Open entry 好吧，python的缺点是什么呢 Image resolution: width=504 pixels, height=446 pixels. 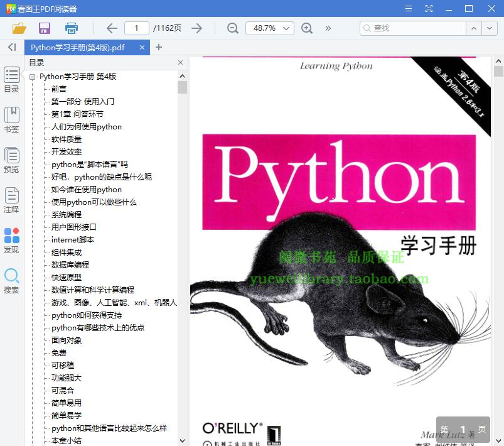(x=102, y=177)
